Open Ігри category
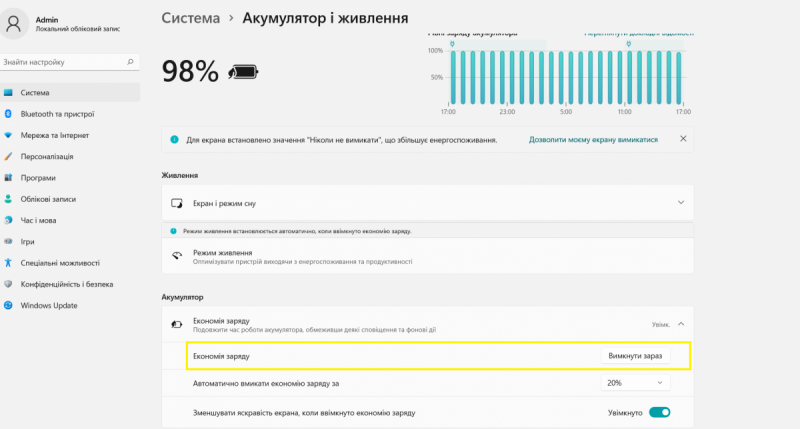This screenshot has width=800, height=429. pos(70,241)
